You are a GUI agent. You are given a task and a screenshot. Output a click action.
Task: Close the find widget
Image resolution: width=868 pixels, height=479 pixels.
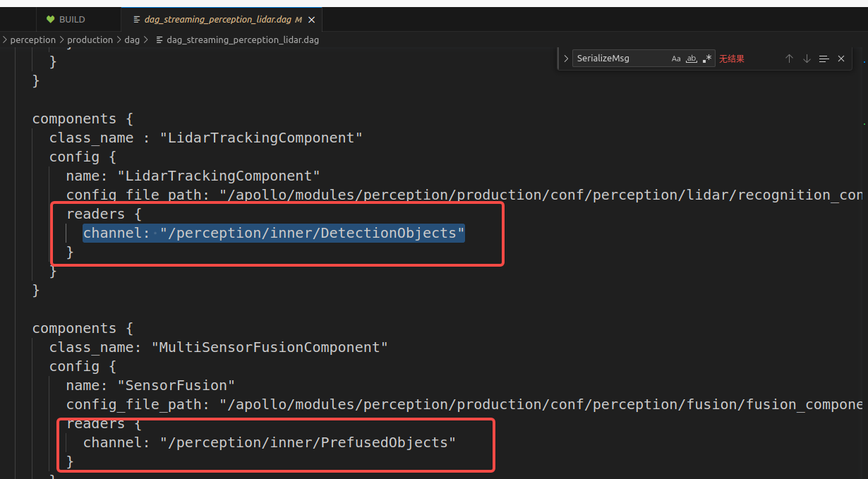[840, 59]
